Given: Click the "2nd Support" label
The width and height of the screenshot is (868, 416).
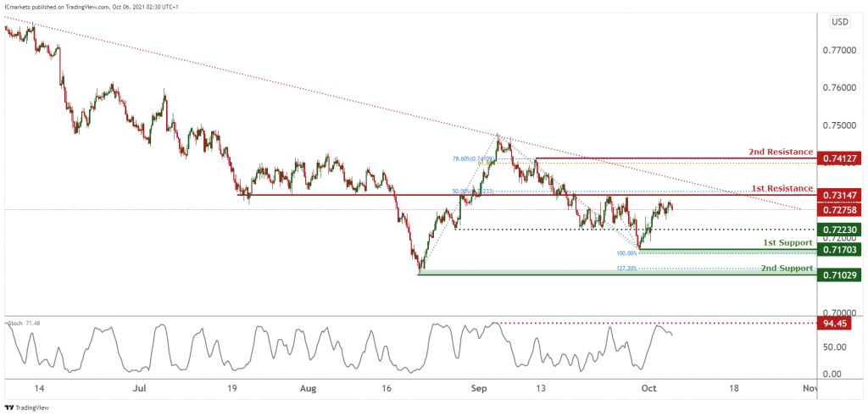Looking at the screenshot, I should tap(786, 269).
